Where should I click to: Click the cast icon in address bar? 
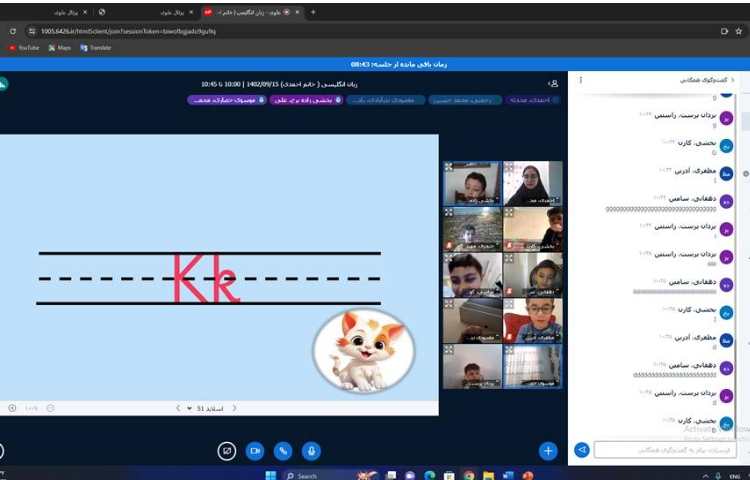click(x=724, y=32)
